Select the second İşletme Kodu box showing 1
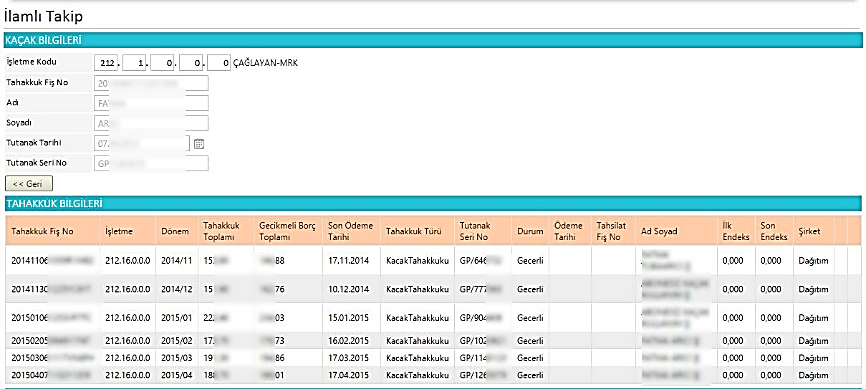Screen dimensions: 866x389 point(134,64)
